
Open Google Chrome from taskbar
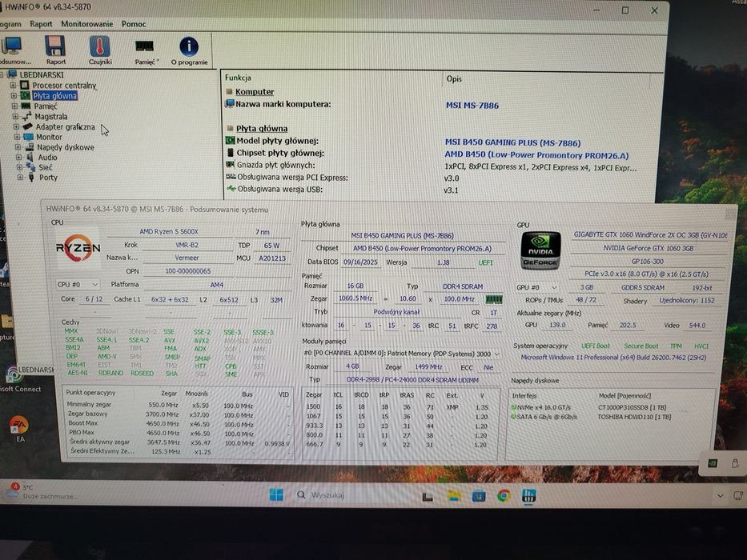point(504,496)
